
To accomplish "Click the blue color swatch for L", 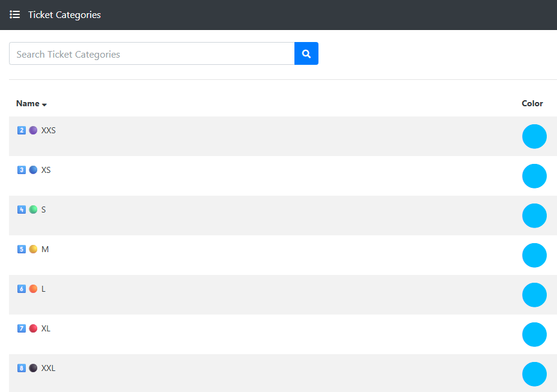I will 534,295.
